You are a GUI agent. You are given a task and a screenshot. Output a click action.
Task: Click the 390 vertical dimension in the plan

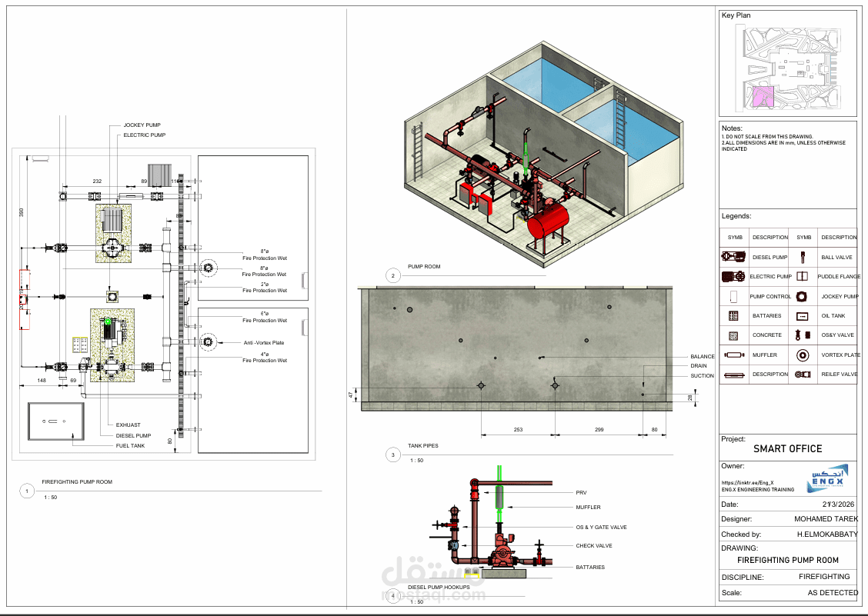[x=22, y=212]
